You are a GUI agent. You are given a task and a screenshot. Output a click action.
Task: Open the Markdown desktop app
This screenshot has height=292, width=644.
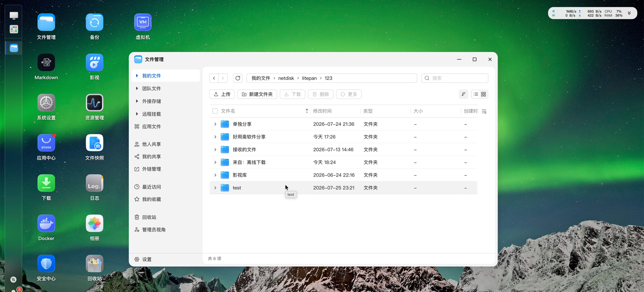point(46,63)
